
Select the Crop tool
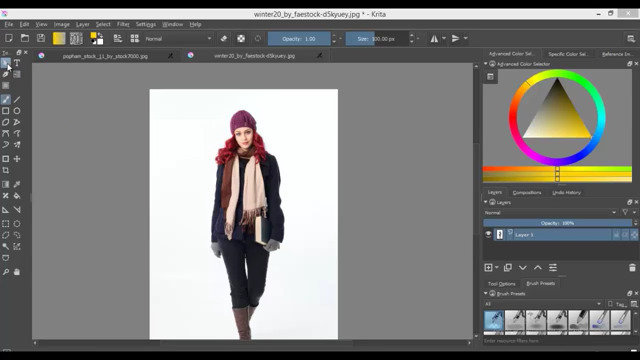pyautogui.click(x=6, y=170)
